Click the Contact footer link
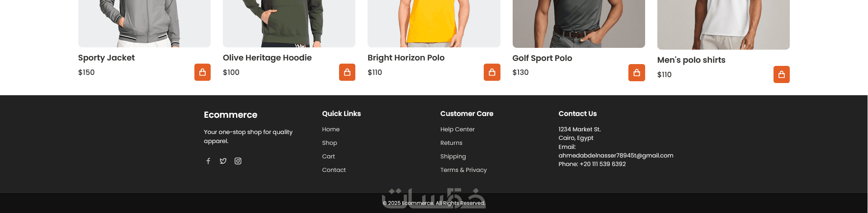This screenshot has height=213, width=868. click(x=334, y=170)
